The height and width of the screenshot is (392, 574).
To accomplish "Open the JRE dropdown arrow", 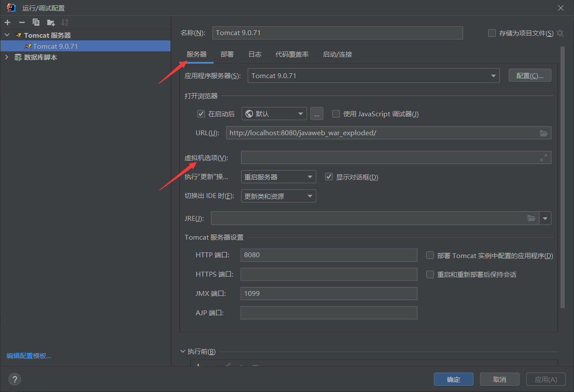I will [x=545, y=218].
